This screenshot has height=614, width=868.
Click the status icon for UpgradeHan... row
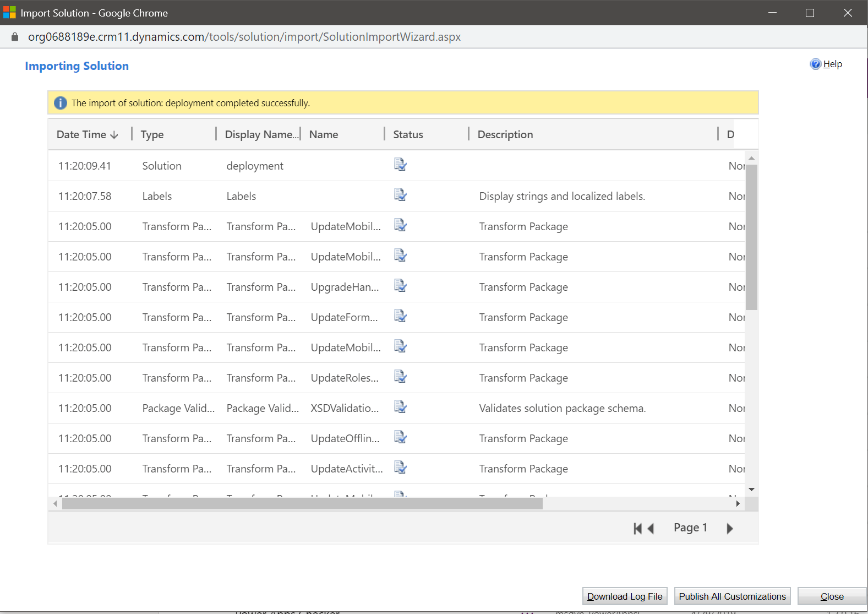pyautogui.click(x=400, y=286)
